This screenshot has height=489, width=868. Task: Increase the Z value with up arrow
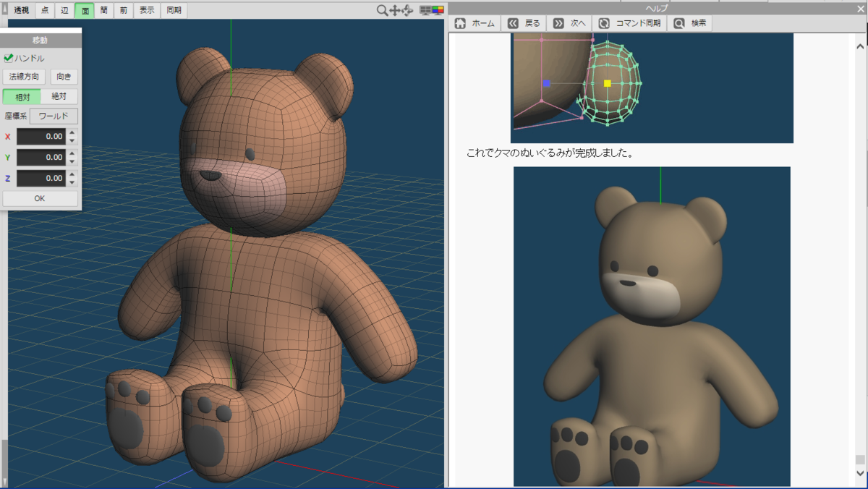coord(72,174)
